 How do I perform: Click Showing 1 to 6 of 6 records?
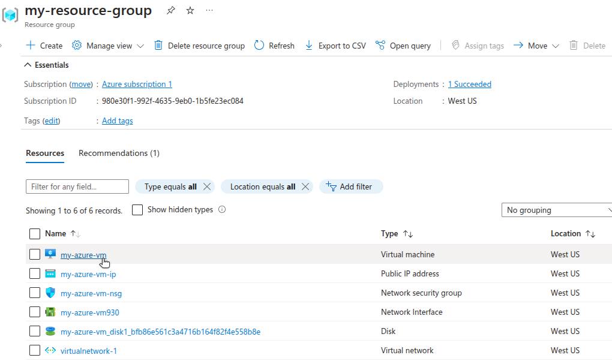tap(74, 210)
